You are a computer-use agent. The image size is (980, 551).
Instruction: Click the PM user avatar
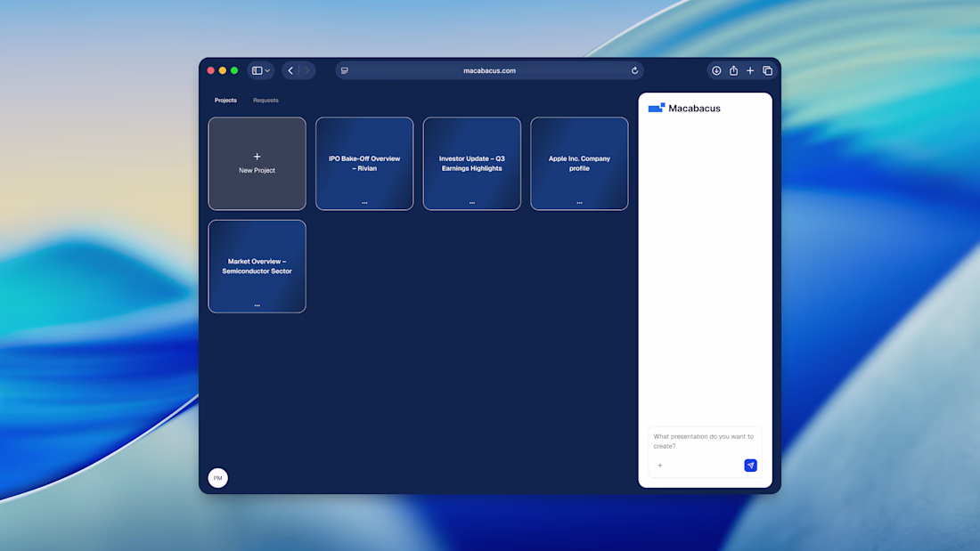coord(218,478)
